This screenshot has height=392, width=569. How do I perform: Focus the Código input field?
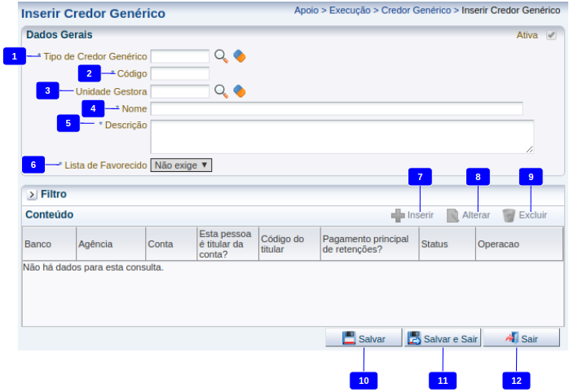[180, 74]
